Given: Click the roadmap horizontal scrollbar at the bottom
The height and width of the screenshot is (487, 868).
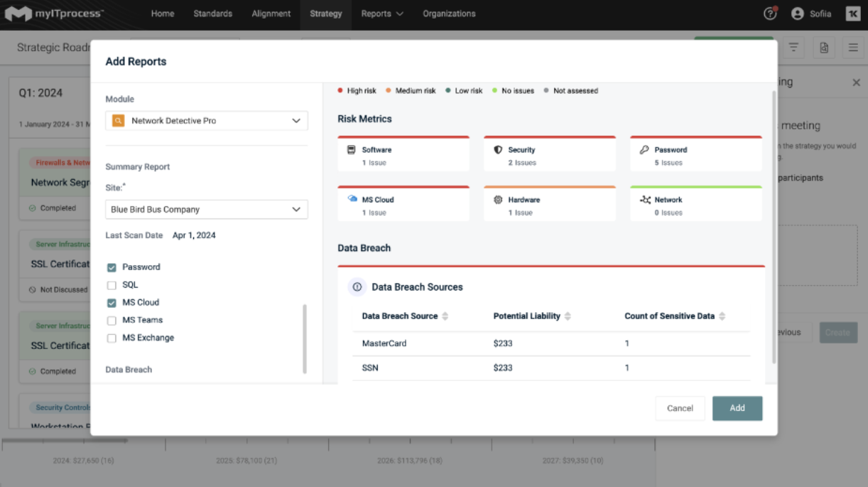Looking at the screenshot, I should point(65,441).
